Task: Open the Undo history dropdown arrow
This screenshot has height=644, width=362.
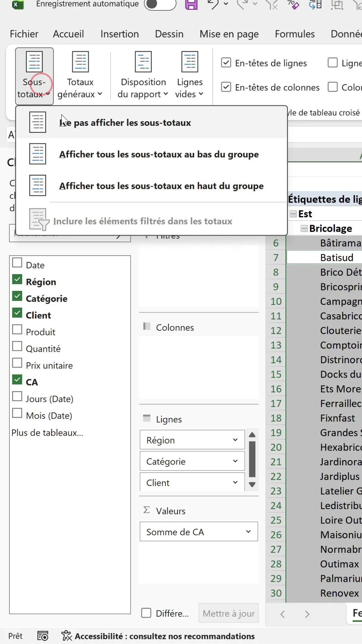Action: click(x=226, y=4)
